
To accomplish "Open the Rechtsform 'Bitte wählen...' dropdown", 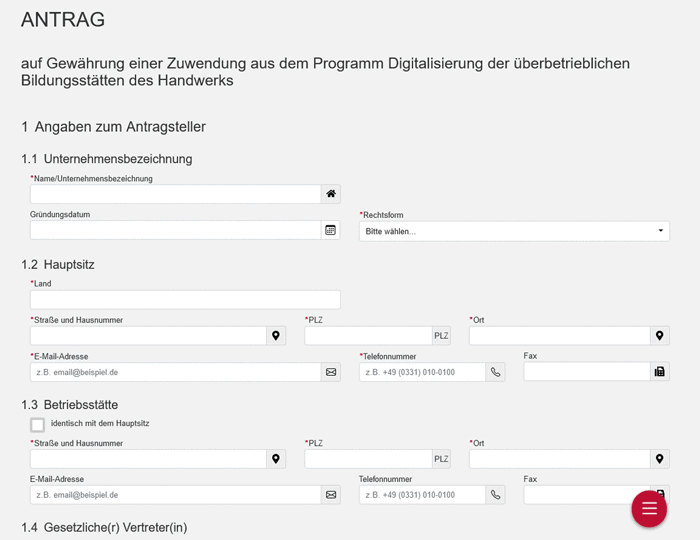I will tap(514, 231).
